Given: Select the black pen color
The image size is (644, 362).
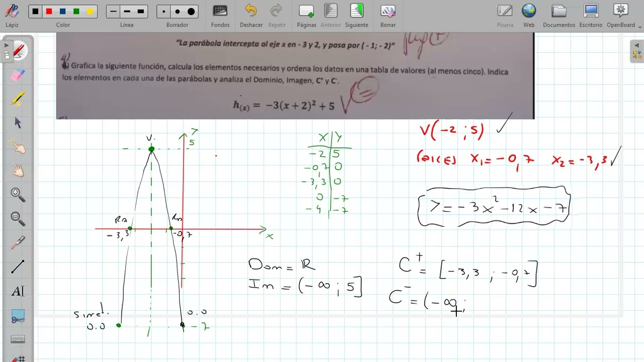Looking at the screenshot, I should coord(35,12).
